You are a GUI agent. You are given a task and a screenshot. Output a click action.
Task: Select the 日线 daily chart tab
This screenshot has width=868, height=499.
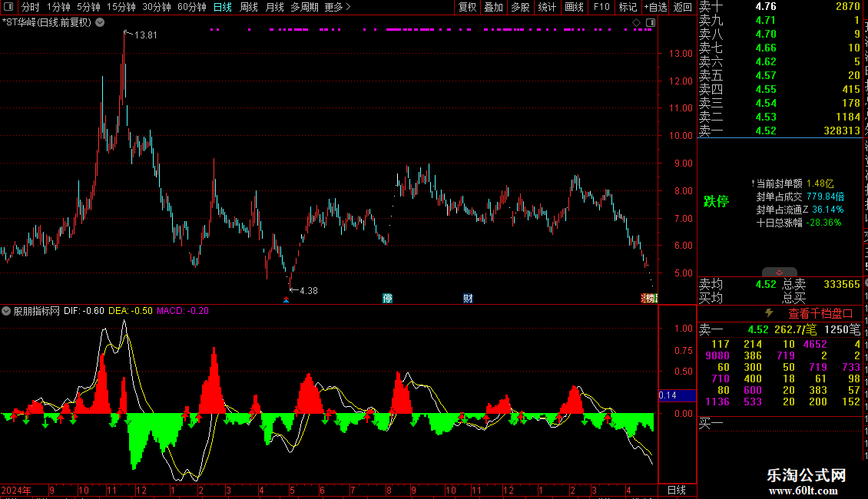click(x=223, y=7)
